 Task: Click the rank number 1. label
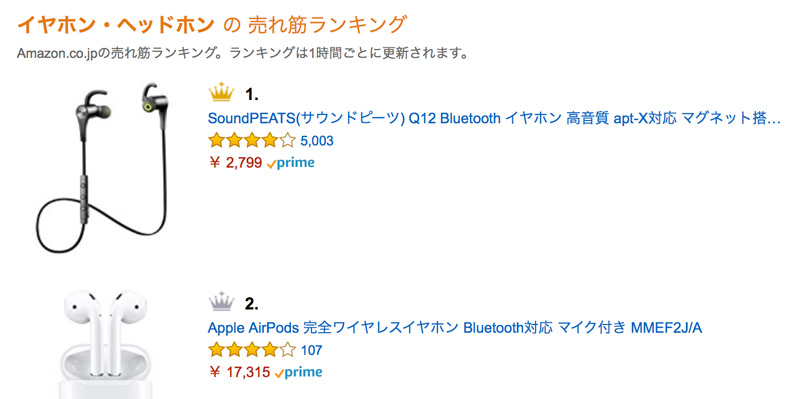[x=252, y=94]
